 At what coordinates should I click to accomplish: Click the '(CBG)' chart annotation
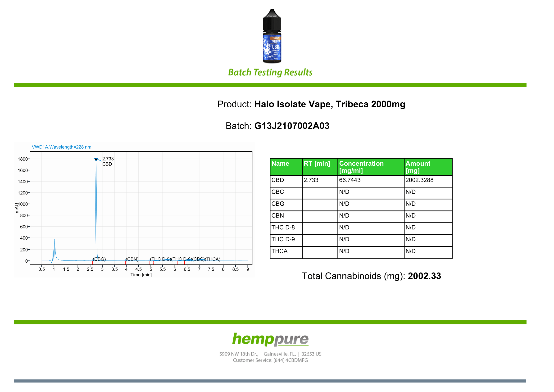pyautogui.click(x=99, y=259)
